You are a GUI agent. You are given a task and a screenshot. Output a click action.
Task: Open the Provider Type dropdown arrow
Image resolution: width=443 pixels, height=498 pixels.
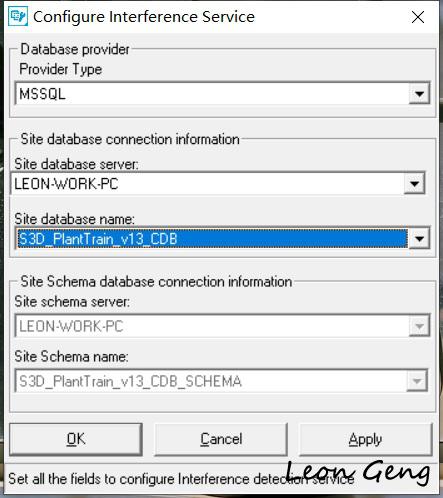tap(419, 94)
